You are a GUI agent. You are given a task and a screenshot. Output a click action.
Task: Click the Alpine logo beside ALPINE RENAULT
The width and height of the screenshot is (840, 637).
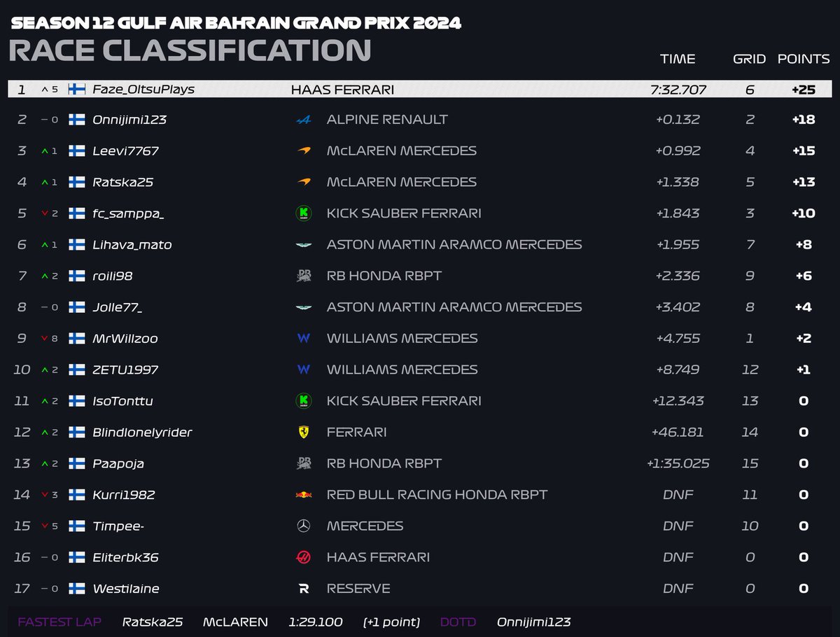coord(302,120)
